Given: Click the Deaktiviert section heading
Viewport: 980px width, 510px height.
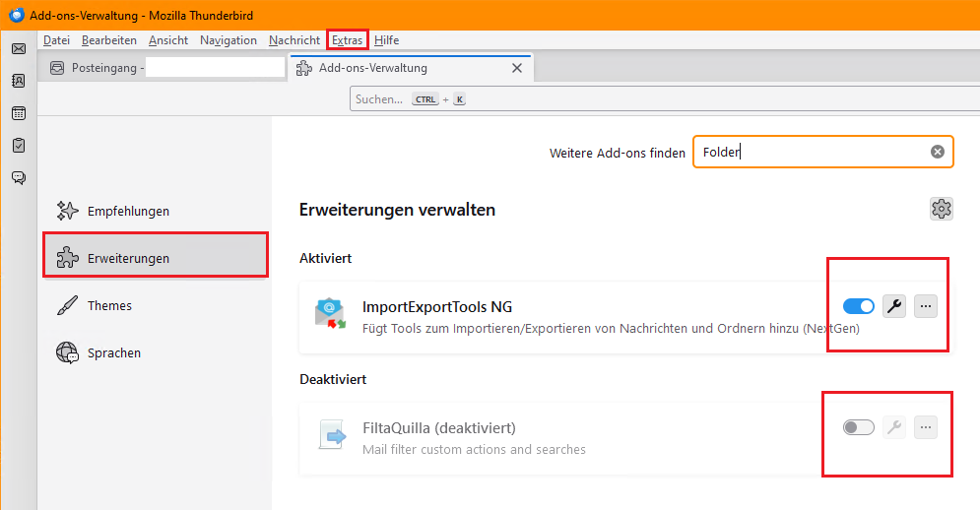Looking at the screenshot, I should (333, 379).
